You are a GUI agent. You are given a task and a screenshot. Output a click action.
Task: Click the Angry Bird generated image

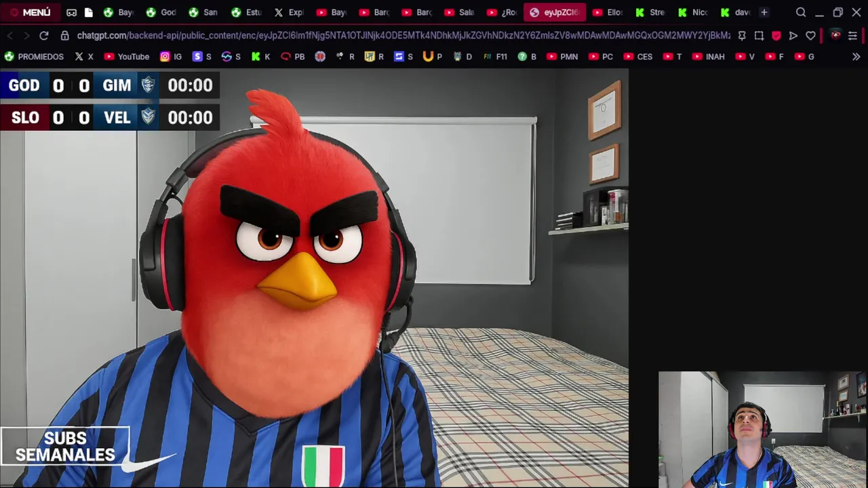click(x=314, y=278)
